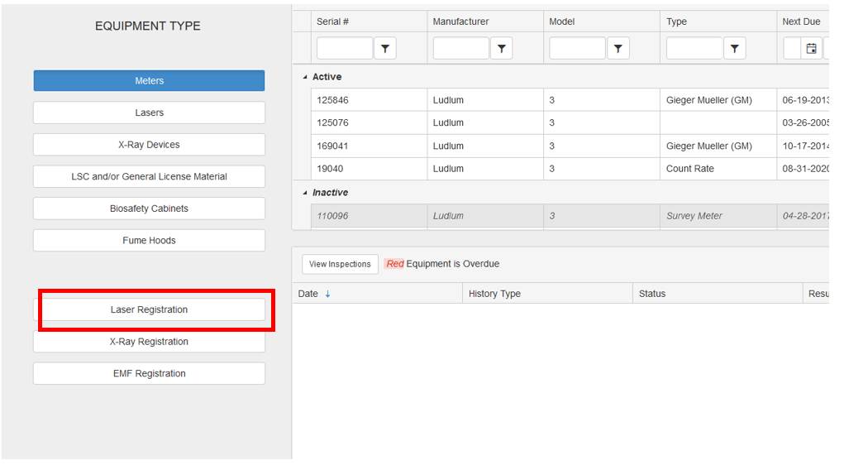Select the row with serial 169041

point(368,146)
